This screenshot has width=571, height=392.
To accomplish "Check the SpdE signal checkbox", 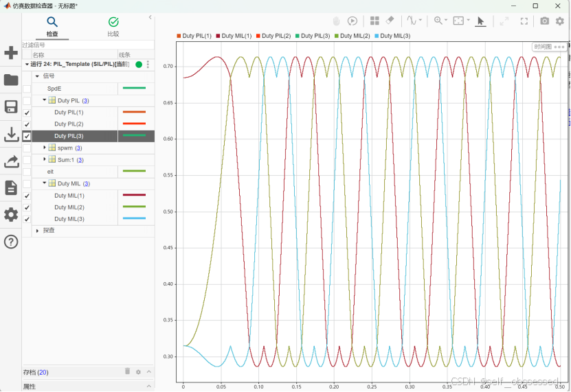I will point(27,89).
